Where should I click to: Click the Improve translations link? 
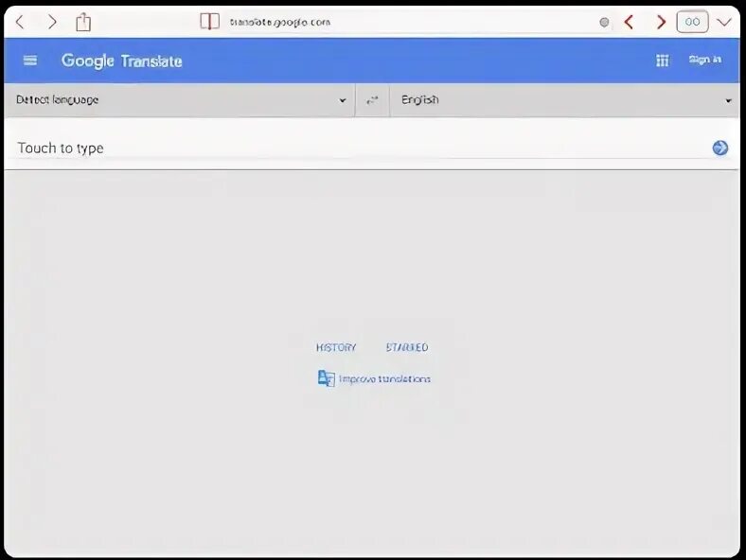pyautogui.click(x=384, y=379)
